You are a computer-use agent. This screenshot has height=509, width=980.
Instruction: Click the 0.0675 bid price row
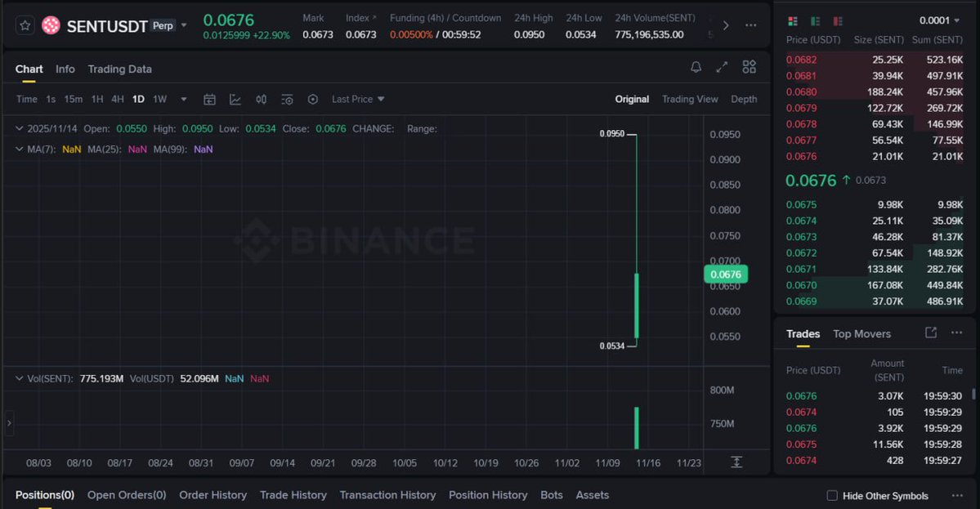click(875, 205)
